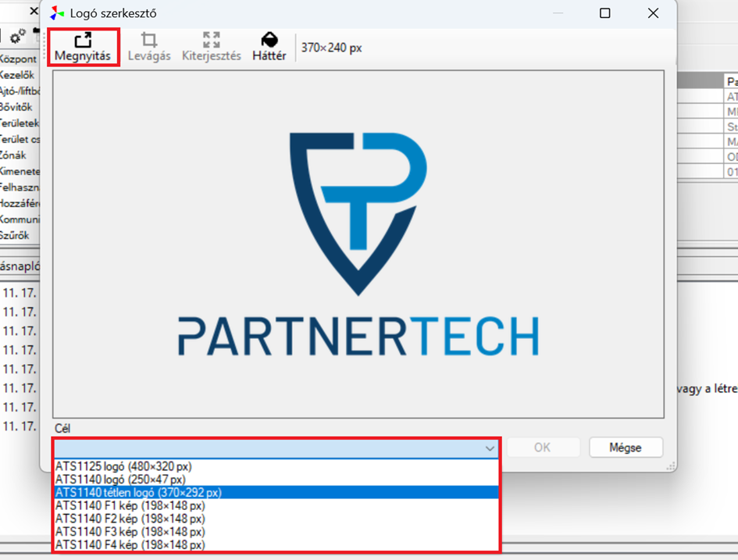Click the gear icon in background toolbar

[17, 37]
